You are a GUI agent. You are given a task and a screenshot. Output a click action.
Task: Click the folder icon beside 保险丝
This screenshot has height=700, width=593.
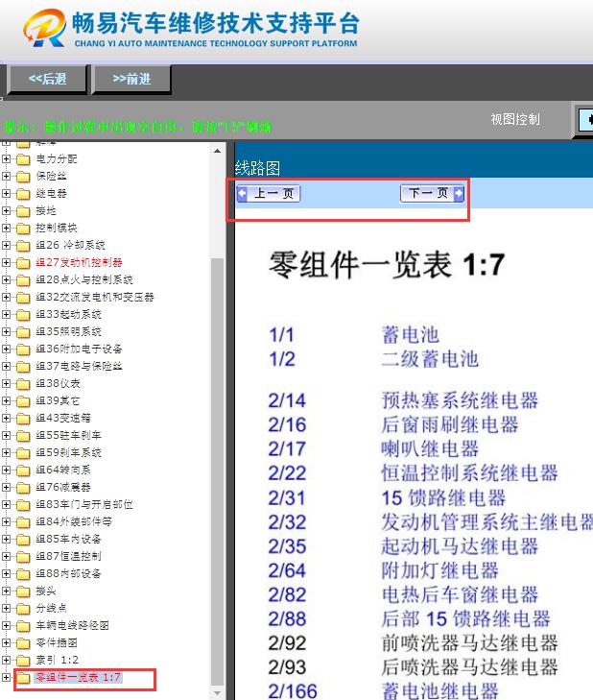pyautogui.click(x=23, y=177)
